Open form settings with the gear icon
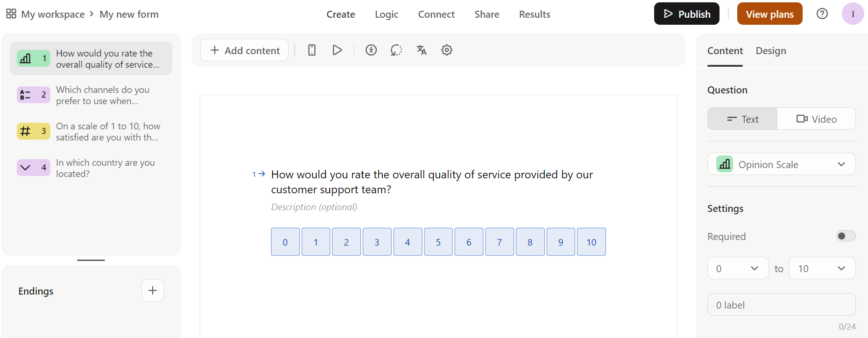 (x=446, y=50)
